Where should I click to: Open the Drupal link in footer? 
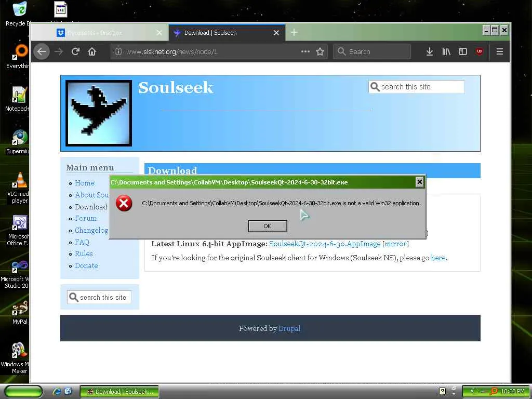289,328
